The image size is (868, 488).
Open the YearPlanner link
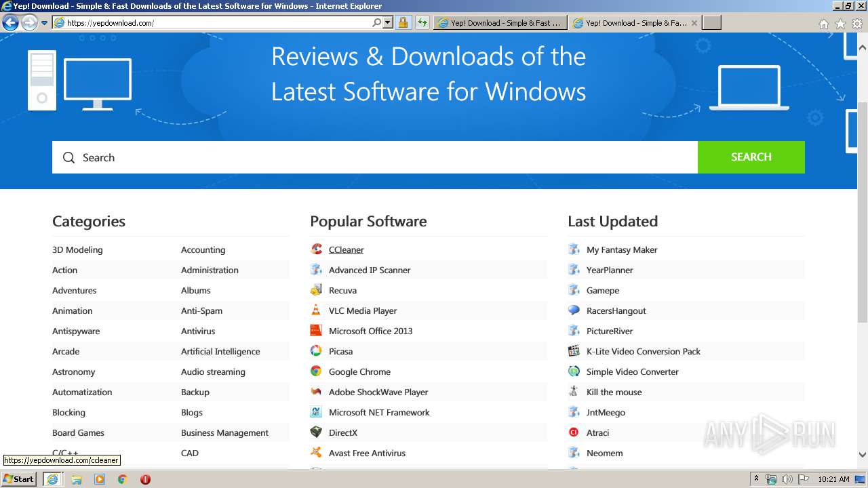(610, 270)
